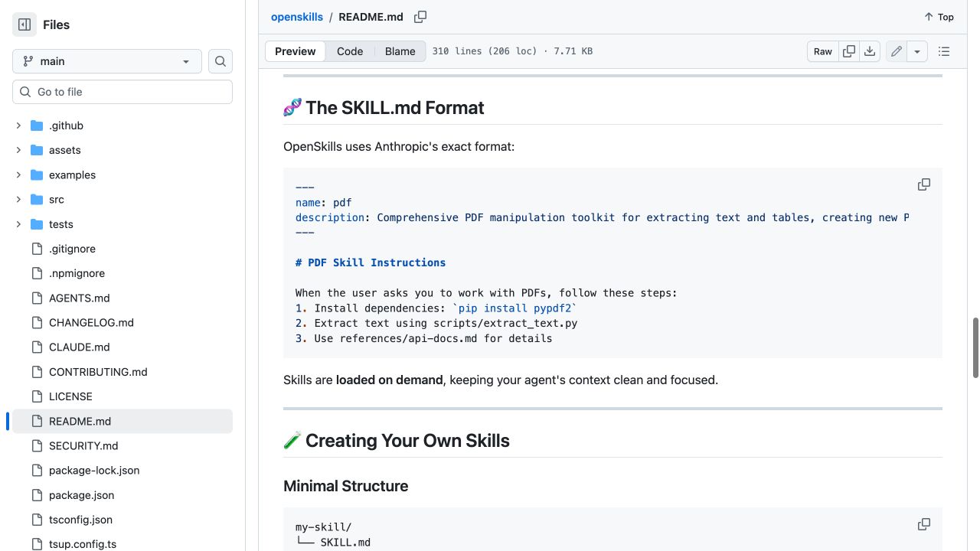
Task: Open the CONTRIBUTING.md file
Action: 98,372
